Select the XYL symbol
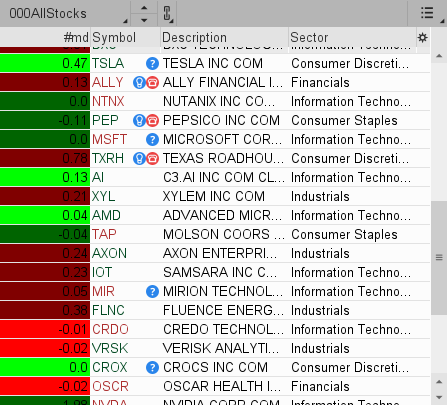The width and height of the screenshot is (447, 405). point(104,196)
